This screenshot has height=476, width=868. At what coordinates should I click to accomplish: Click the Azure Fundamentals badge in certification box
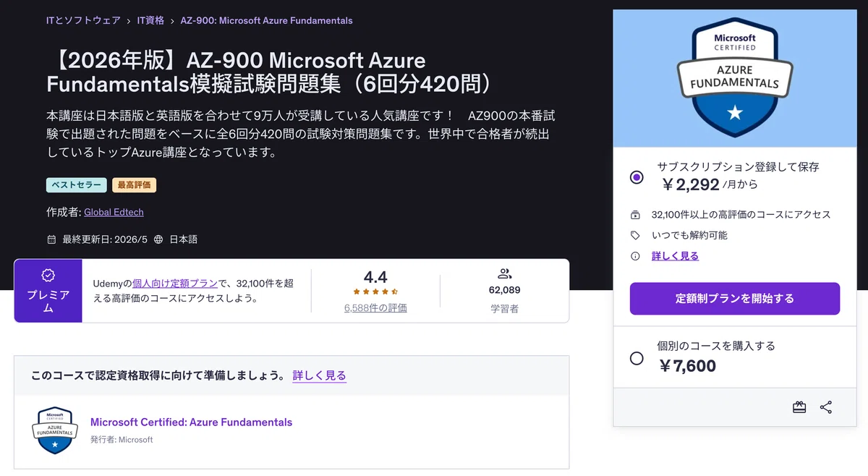point(56,430)
